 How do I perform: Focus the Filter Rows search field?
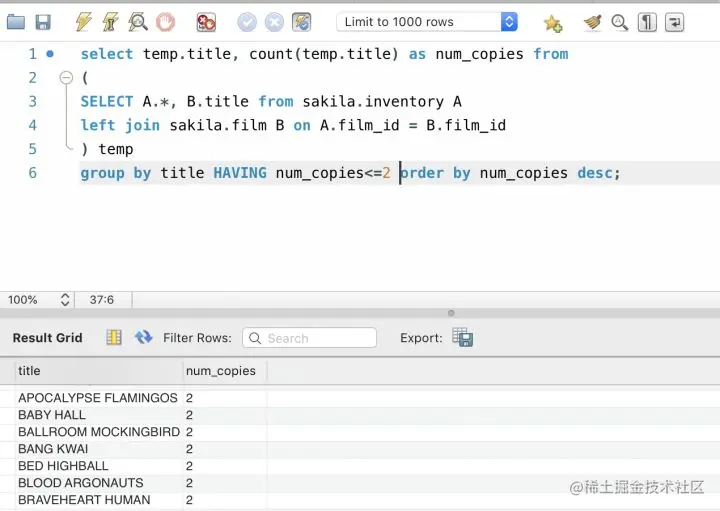tap(309, 338)
